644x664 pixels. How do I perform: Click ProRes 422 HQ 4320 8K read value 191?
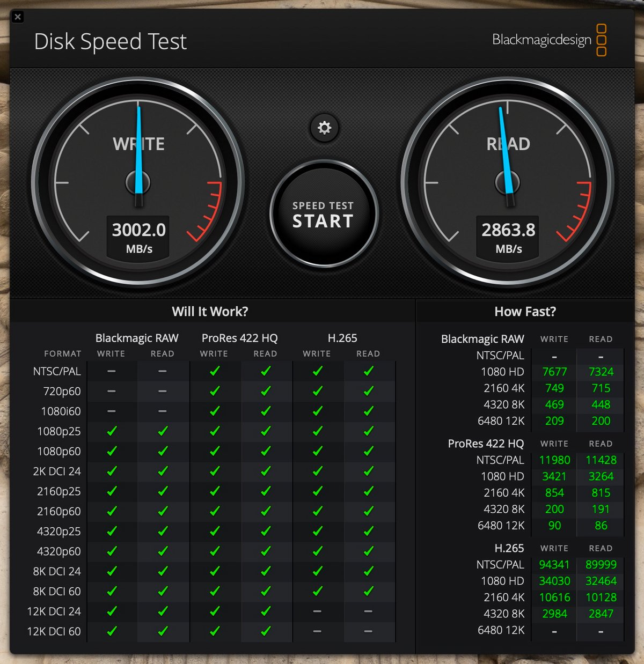pyautogui.click(x=601, y=510)
